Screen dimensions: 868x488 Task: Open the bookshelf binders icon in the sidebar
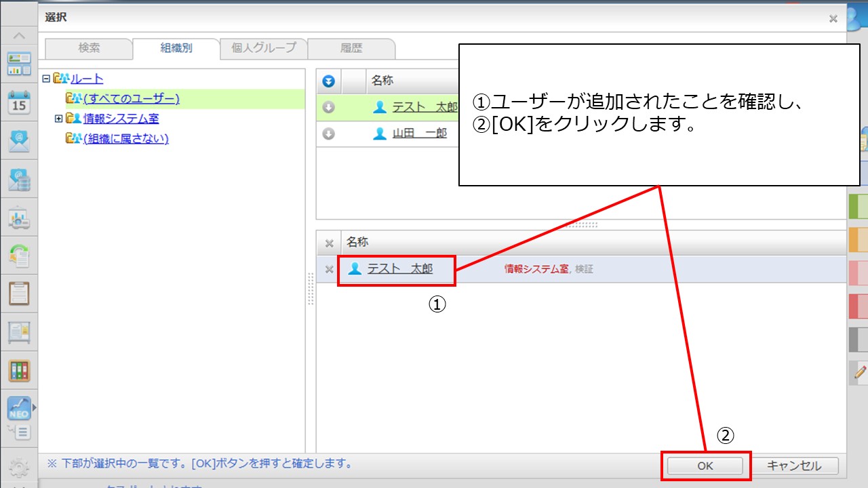[19, 371]
